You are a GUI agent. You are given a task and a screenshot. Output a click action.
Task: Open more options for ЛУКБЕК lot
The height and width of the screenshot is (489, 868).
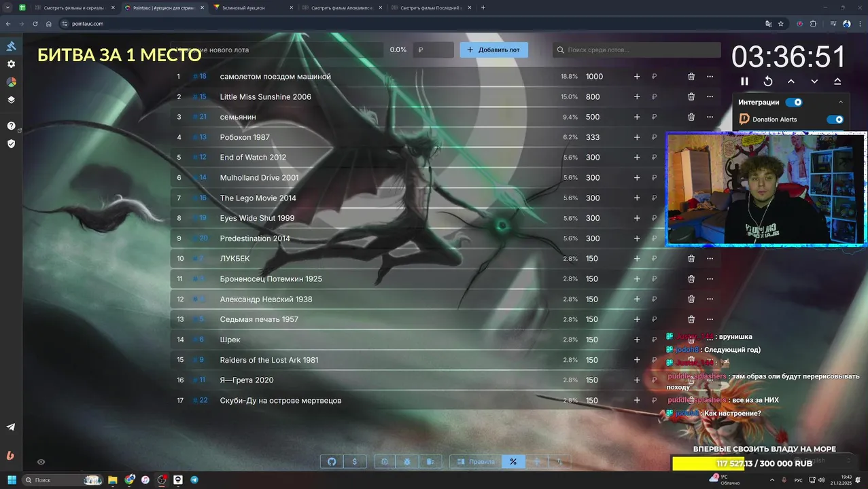[x=710, y=259]
